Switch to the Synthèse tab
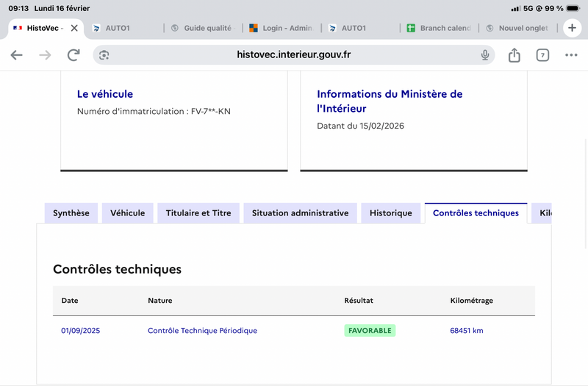The height and width of the screenshot is (386, 588). click(71, 213)
